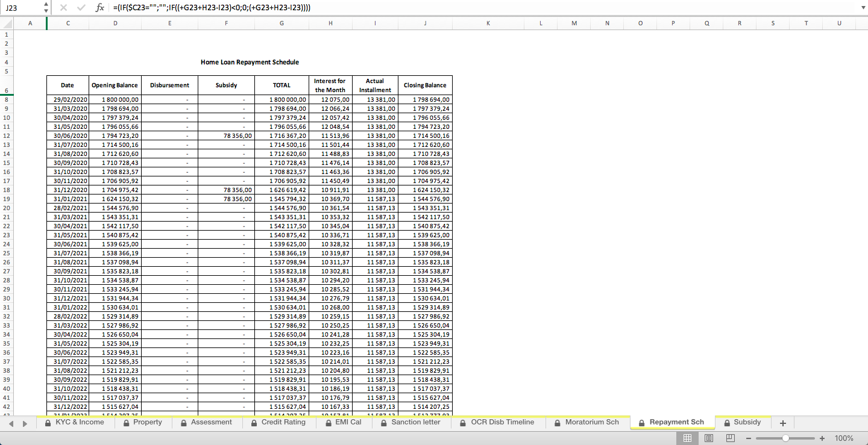This screenshot has width=868, height=445.
Task: Add a new sheet with plus button
Action: 782,423
